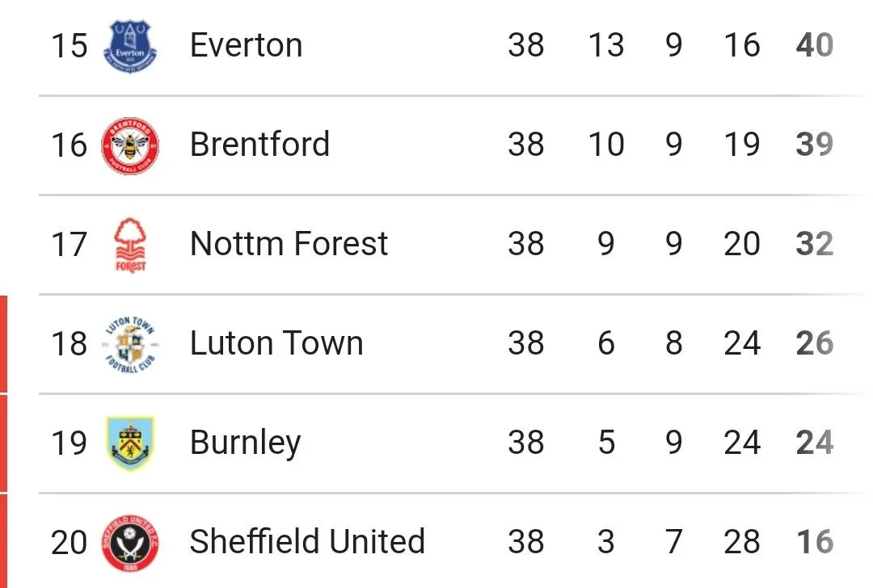This screenshot has height=588, width=873.
Task: Click the Luton Town club crest
Action: coord(130,344)
